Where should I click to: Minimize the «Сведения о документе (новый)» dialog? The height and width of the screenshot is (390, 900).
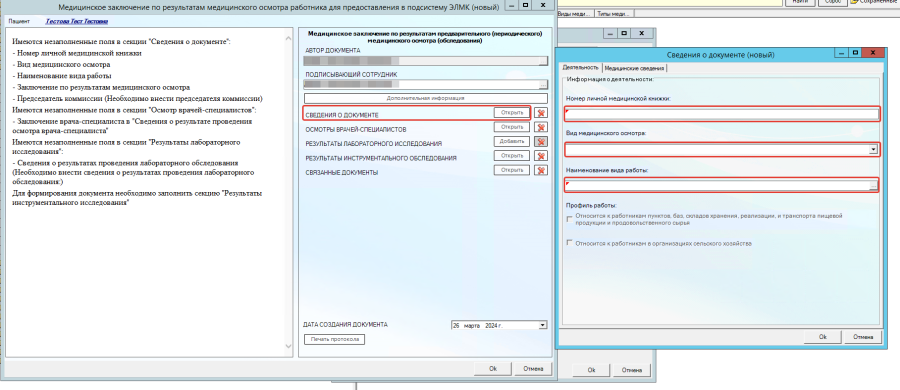pyautogui.click(x=842, y=53)
